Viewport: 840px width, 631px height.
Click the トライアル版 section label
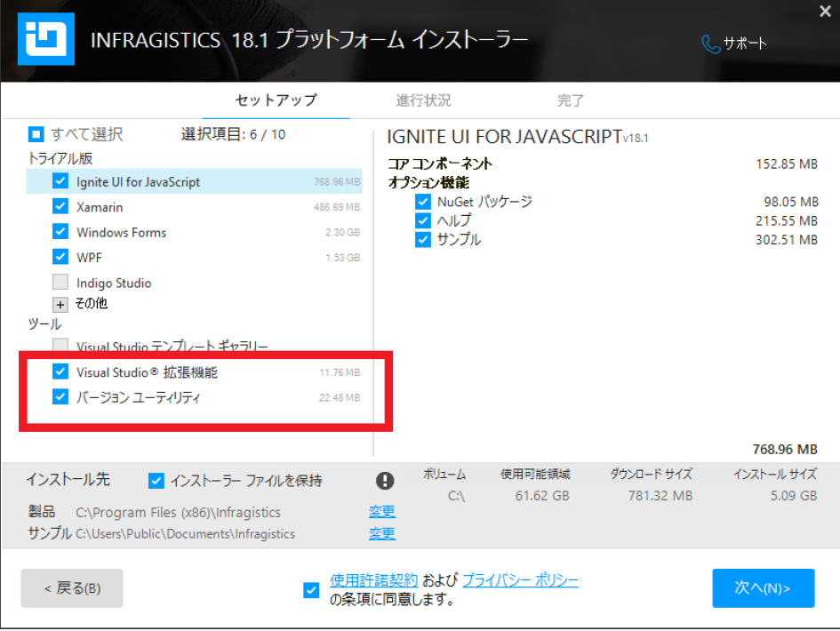(x=60, y=158)
